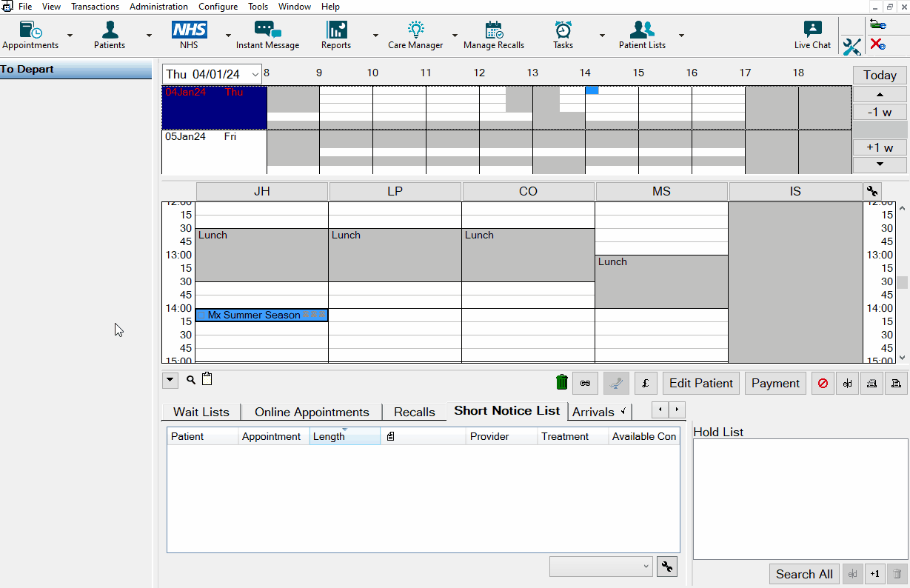Start a Live Chat session

tap(812, 35)
